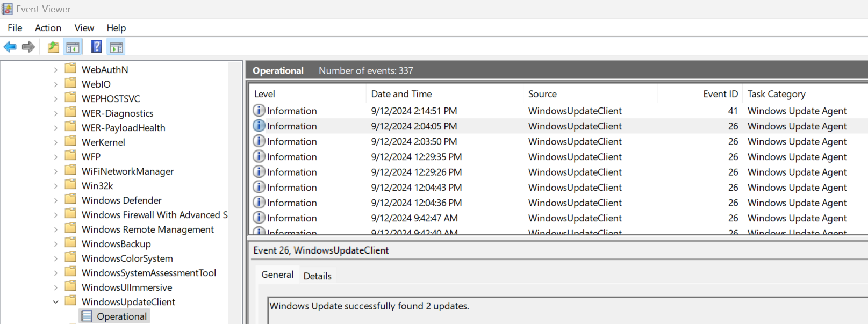Screen dimensions: 868x324
Task: Sort events by Date and Time column
Action: point(401,94)
